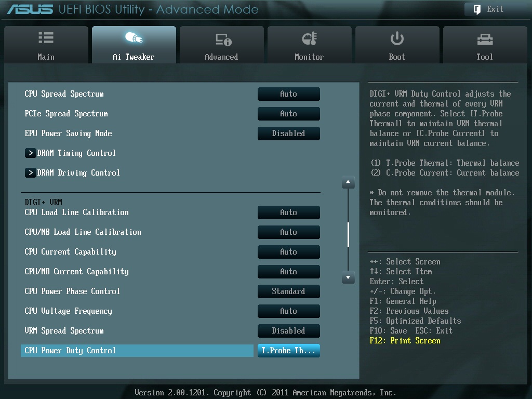Screen dimensions: 532x399
Task: Change EPU Power Saving Mode Disabled value
Action: 289,134
